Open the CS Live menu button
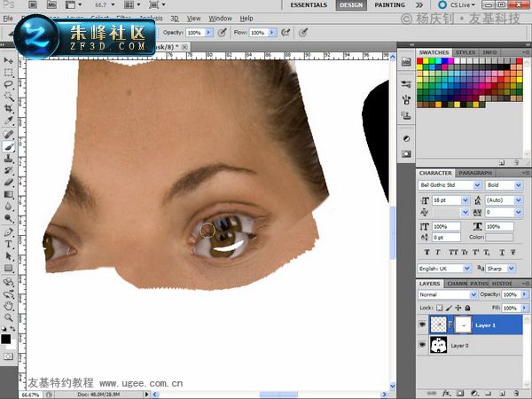Image resolution: width=532 pixels, height=399 pixels. (x=457, y=5)
